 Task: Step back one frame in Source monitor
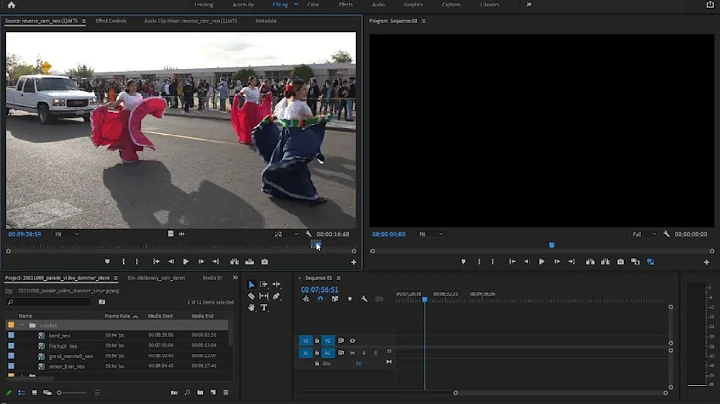point(171,262)
